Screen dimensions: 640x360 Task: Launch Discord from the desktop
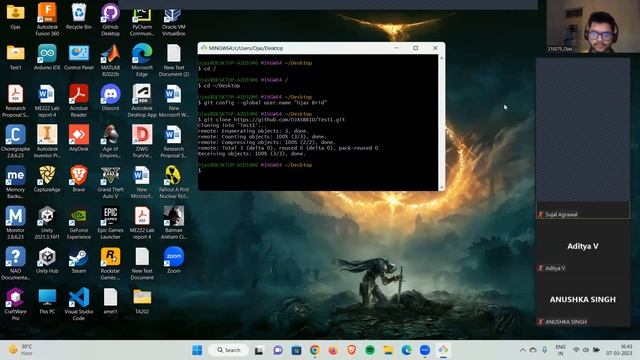(x=111, y=97)
